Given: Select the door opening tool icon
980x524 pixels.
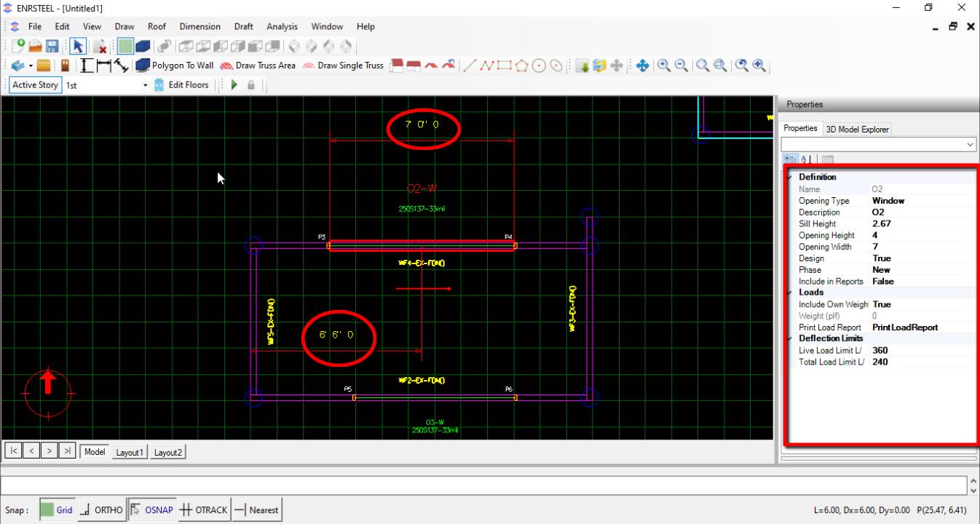Looking at the screenshot, I should pos(65,65).
